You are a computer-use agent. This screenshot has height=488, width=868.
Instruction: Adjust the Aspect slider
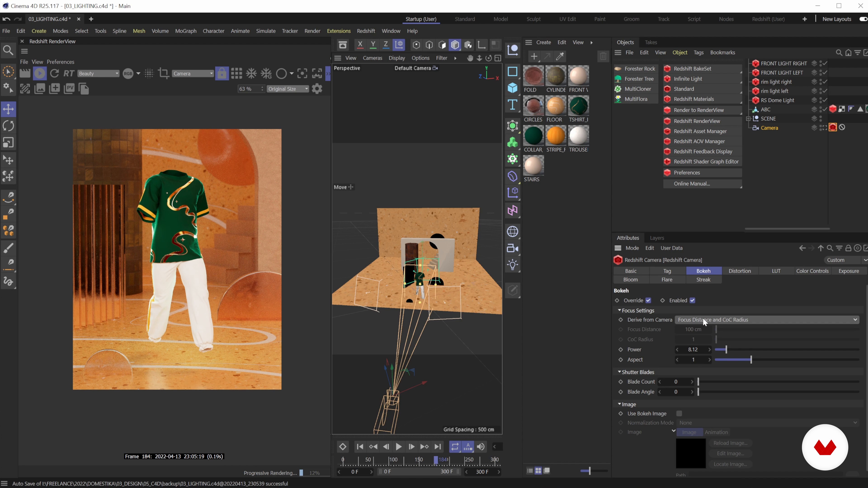pyautogui.click(x=787, y=360)
